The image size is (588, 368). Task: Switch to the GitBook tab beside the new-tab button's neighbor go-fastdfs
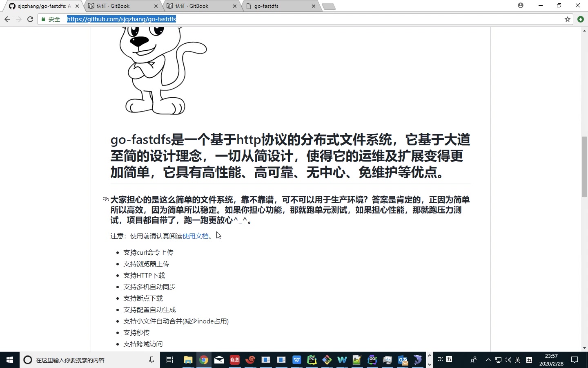(x=202, y=6)
